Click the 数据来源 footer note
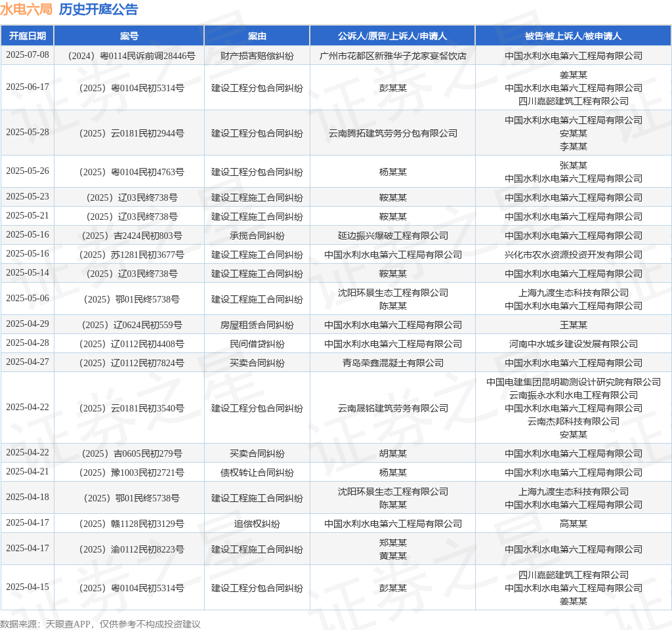Image resolution: width=672 pixels, height=630 pixels. [x=100, y=624]
